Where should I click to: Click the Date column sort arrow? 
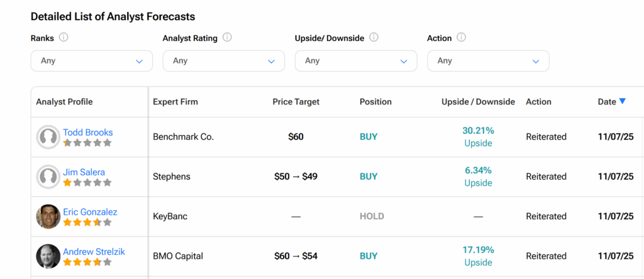coord(623,101)
